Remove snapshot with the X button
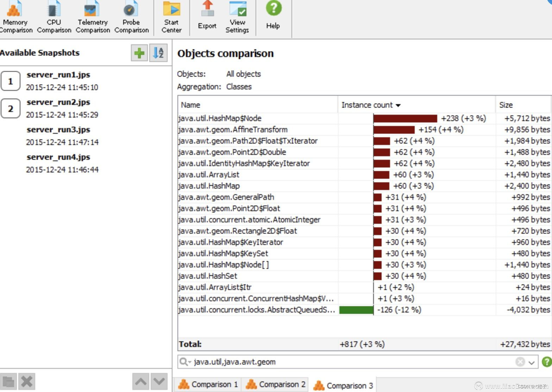Screen dimensions: 552x392 [27, 381]
